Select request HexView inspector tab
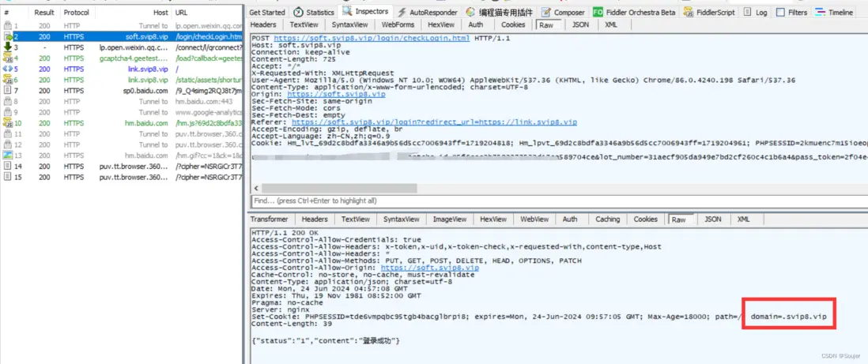The width and height of the screenshot is (868, 364). [441, 25]
